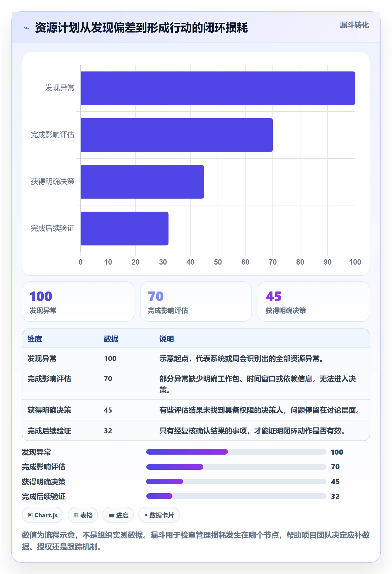The image size is (392, 574).
Task: Click the 完成后续验证 y-axis label
Action: (x=53, y=228)
